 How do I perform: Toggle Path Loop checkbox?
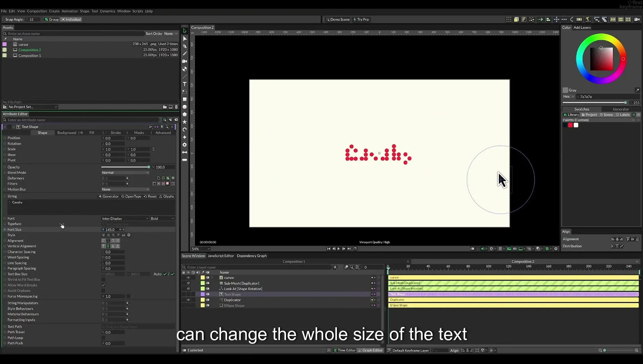pyautogui.click(x=103, y=338)
